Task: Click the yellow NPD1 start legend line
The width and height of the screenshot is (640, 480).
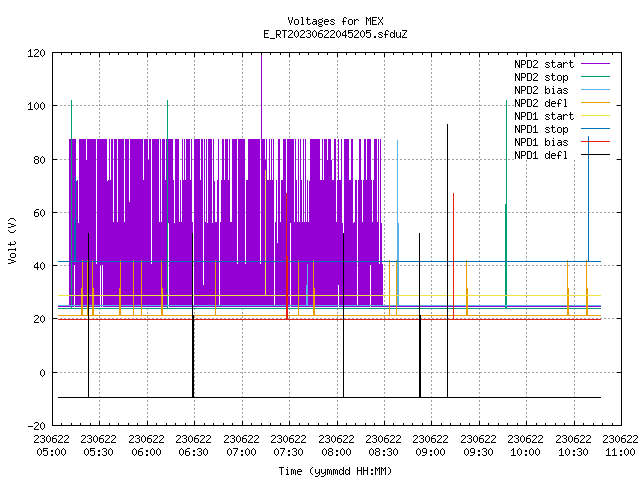Action: [x=595, y=116]
